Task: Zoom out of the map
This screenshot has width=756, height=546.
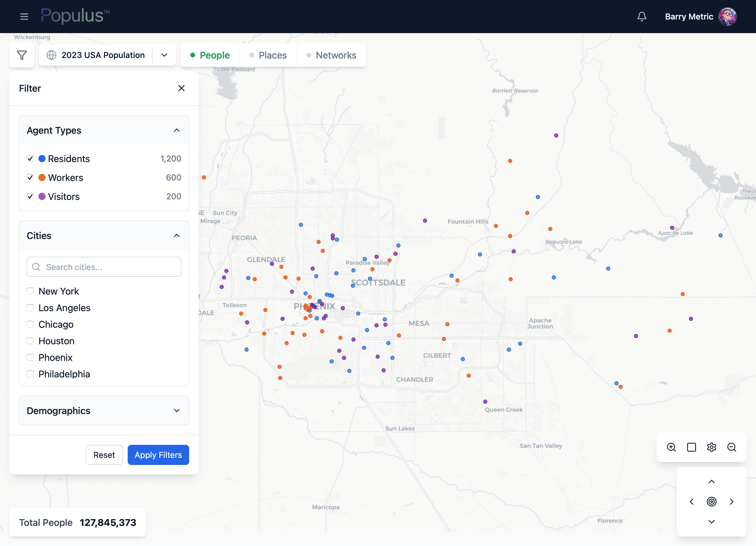Action: (732, 447)
